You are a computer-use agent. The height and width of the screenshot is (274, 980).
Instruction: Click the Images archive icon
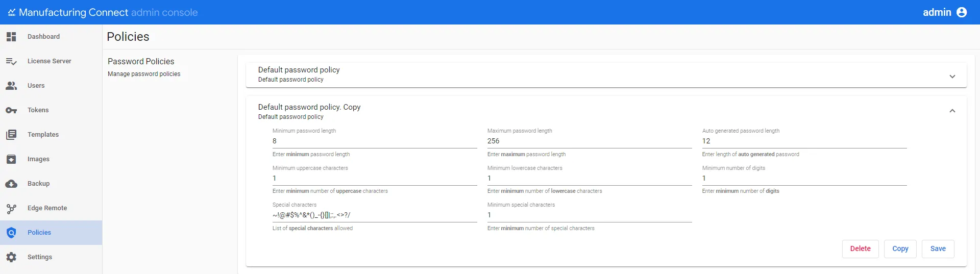click(11, 159)
